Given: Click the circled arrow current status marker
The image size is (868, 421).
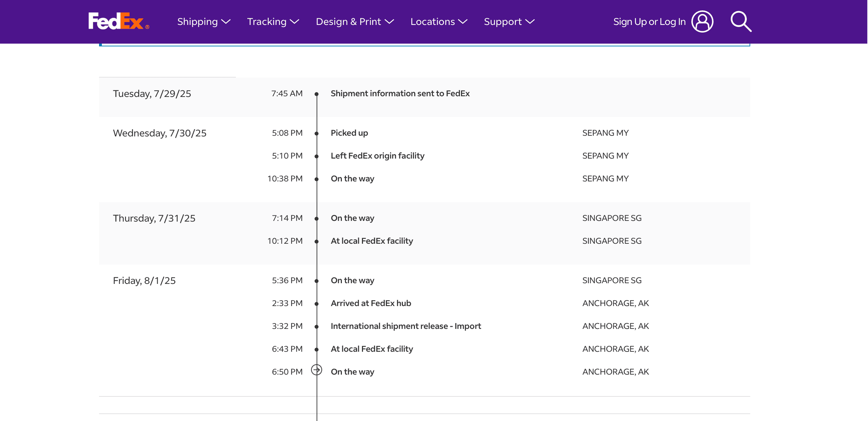Looking at the screenshot, I should pos(316,370).
